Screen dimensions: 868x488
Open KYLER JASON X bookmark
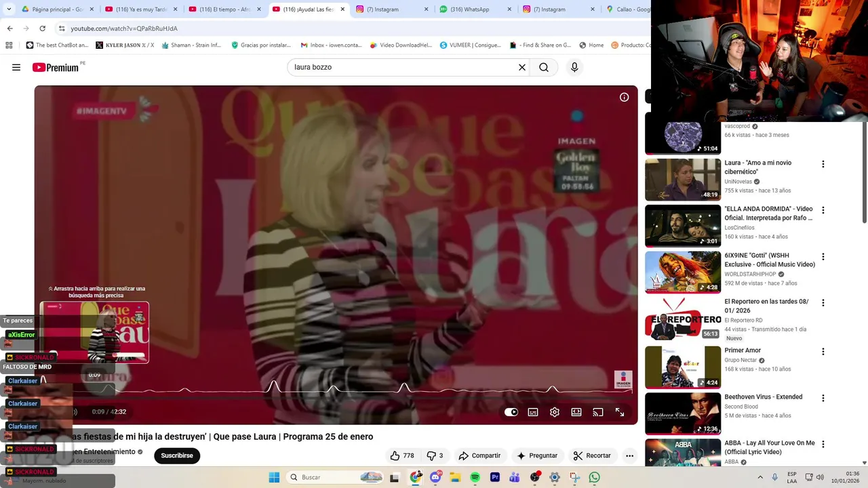pyautogui.click(x=125, y=45)
